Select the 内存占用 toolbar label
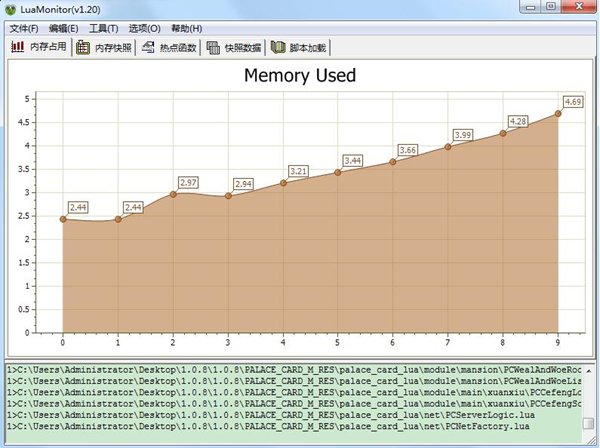Image resolution: width=600 pixels, height=448 pixels. click(x=48, y=47)
